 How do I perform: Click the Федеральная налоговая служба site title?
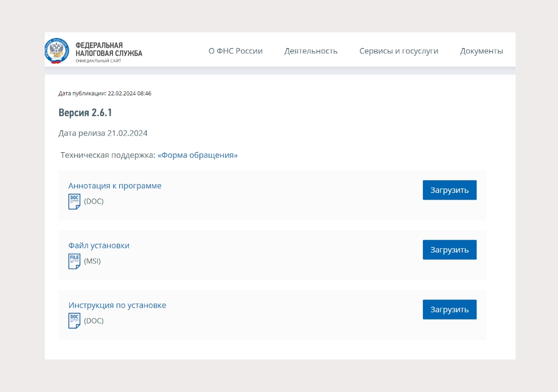pyautogui.click(x=108, y=50)
